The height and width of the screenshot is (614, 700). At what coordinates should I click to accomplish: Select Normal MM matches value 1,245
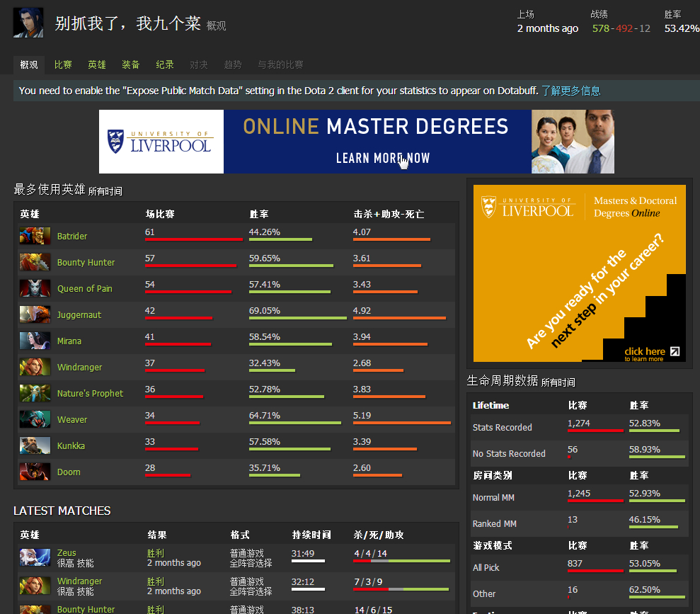coord(578,494)
